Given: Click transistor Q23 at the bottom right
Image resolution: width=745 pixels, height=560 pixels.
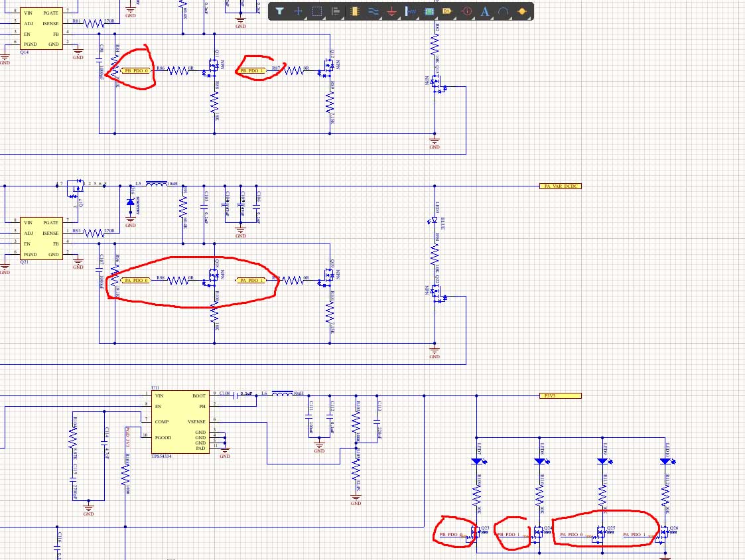Looking at the screenshot, I should pyautogui.click(x=474, y=533).
